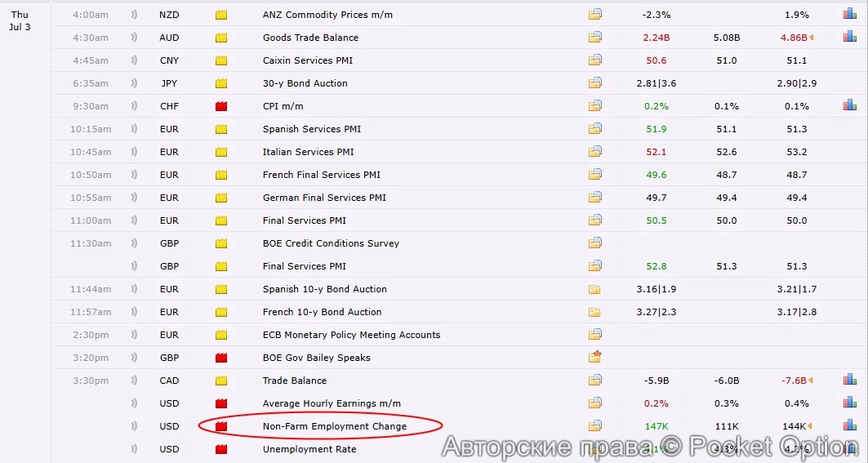Toggle alert speaker for 4:00am NZD event

pos(133,15)
